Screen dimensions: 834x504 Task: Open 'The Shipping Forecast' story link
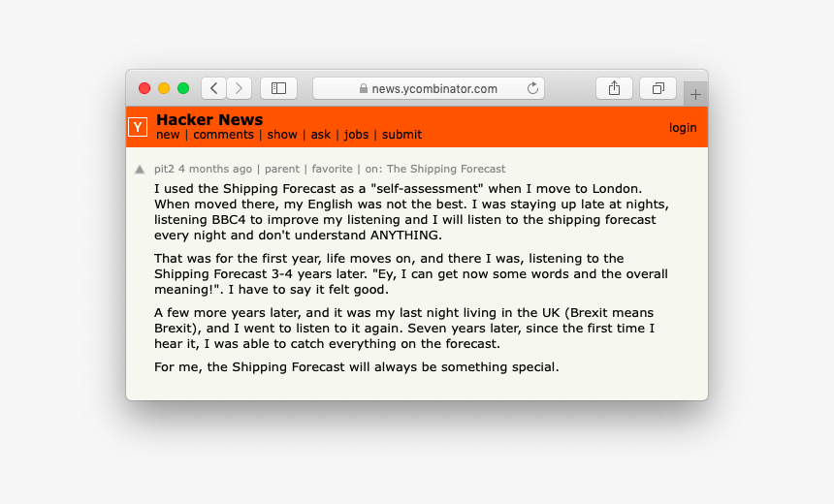(446, 169)
